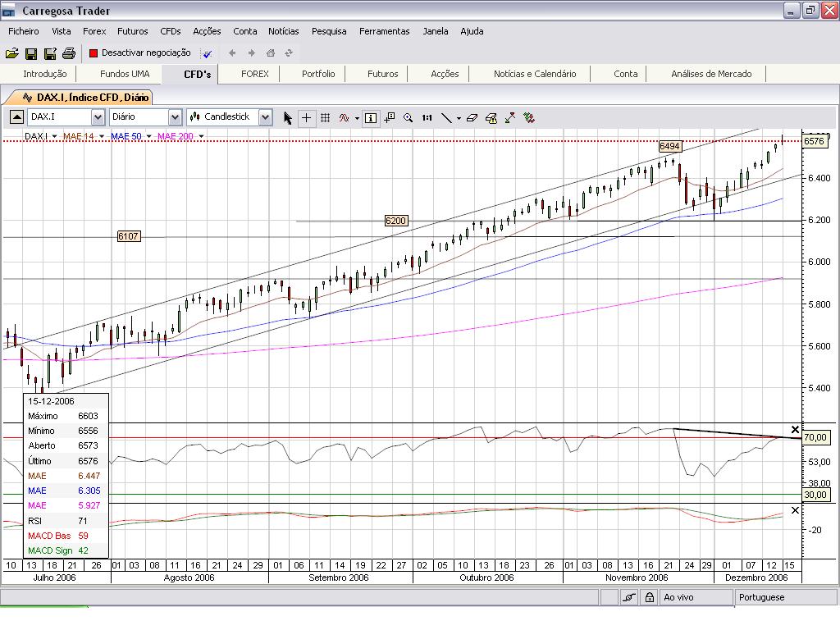The height and width of the screenshot is (630, 840).
Task: Expand the indicators dropdown arrow
Action: click(358, 118)
